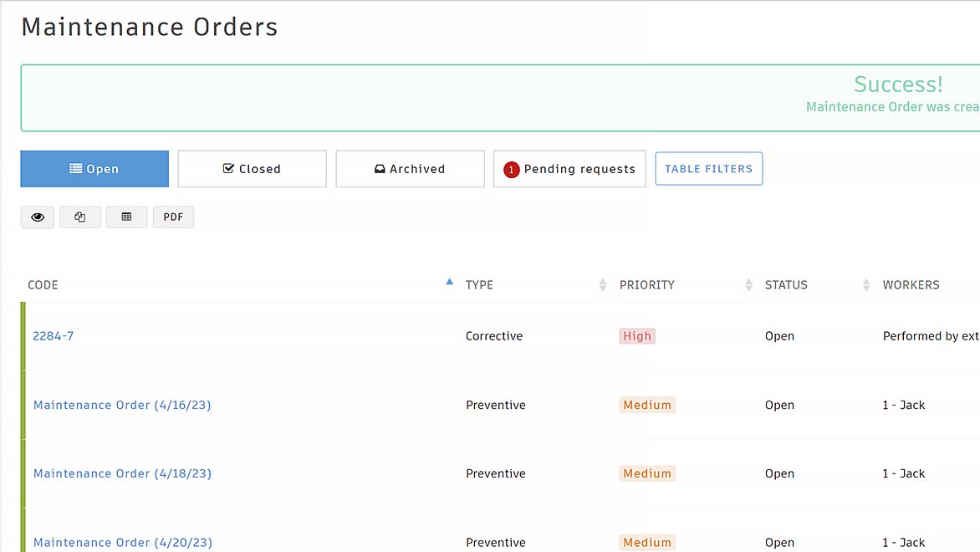Open the Pending requests tab
The width and height of the screenshot is (980, 552).
click(579, 169)
